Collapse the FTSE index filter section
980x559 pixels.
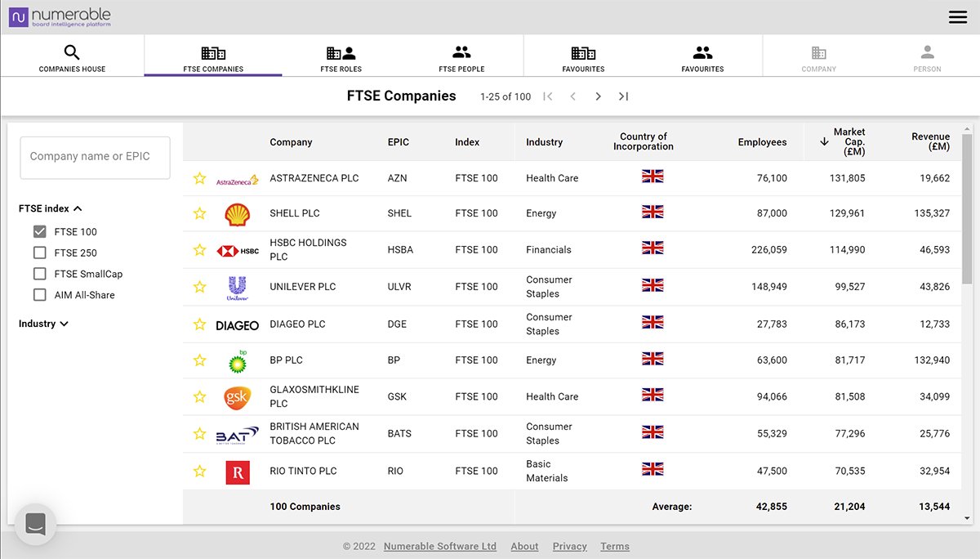point(51,208)
